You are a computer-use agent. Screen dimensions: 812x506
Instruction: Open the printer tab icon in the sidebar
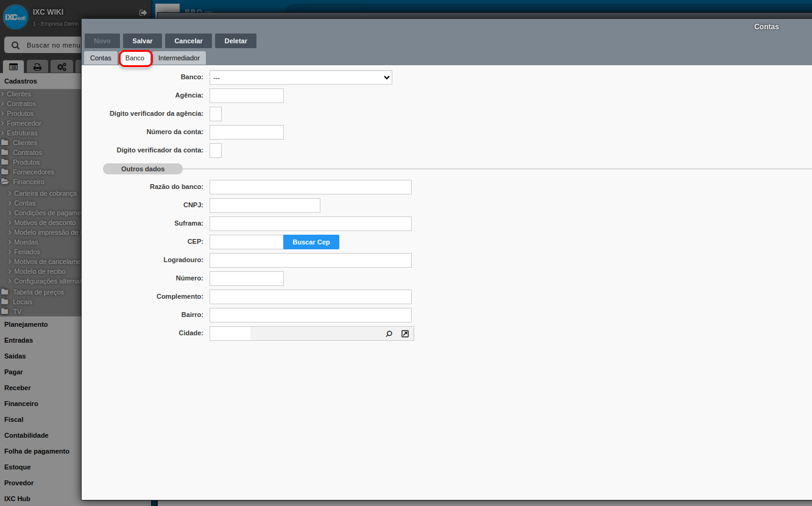pyautogui.click(x=37, y=66)
